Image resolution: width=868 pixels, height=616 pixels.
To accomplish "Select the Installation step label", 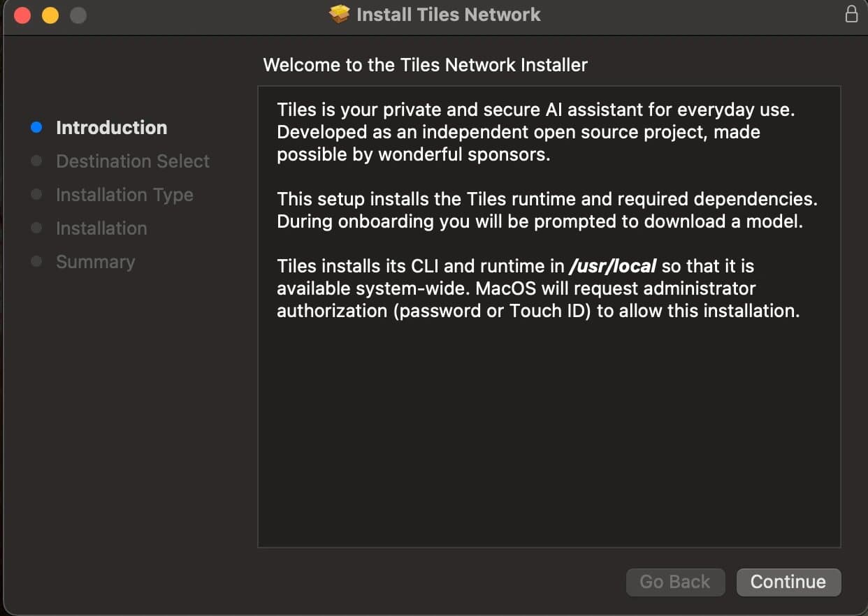I will coord(101,228).
